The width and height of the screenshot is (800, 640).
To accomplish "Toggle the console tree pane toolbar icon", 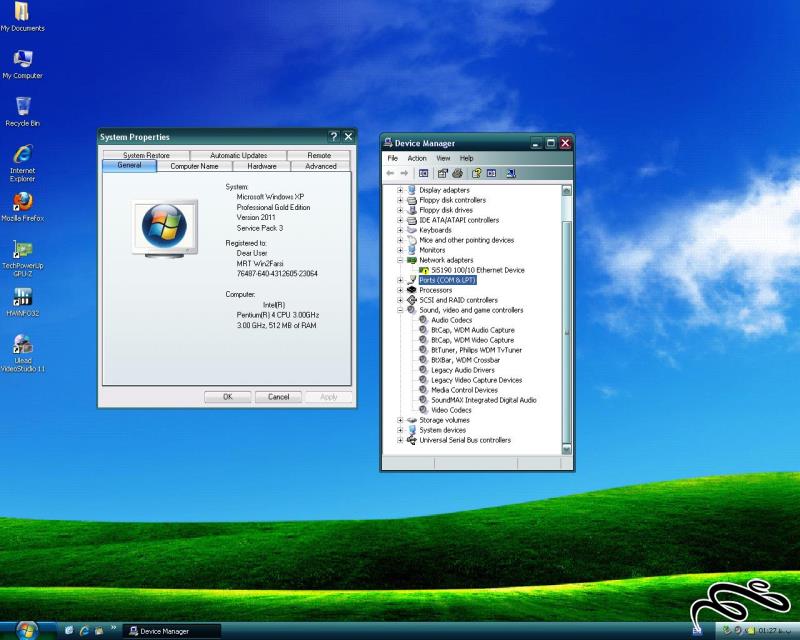I will [423, 174].
